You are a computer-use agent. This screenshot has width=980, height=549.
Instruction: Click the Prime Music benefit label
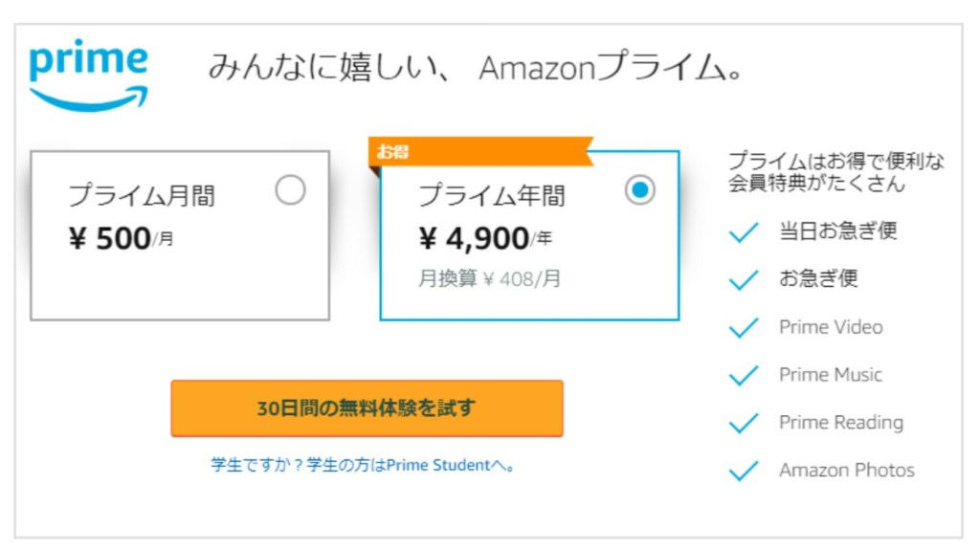(831, 375)
